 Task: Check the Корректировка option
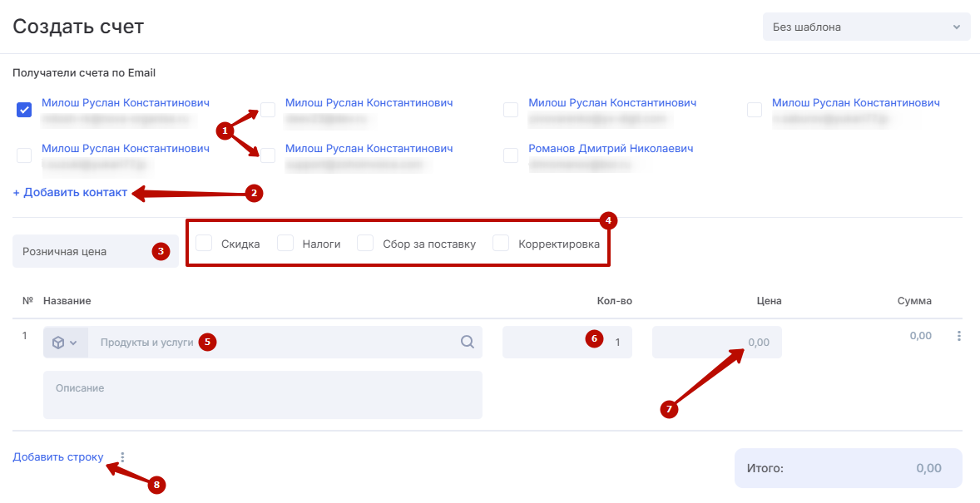point(501,244)
